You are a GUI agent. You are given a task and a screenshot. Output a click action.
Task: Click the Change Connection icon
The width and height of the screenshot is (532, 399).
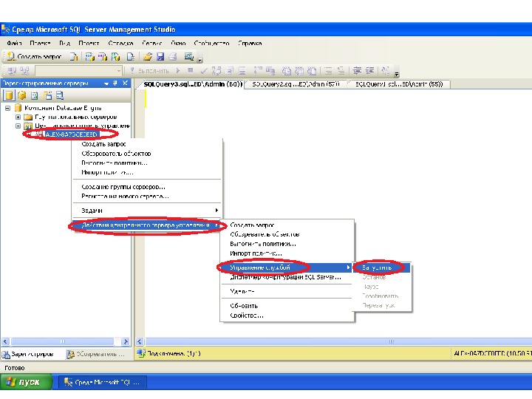click(24, 71)
